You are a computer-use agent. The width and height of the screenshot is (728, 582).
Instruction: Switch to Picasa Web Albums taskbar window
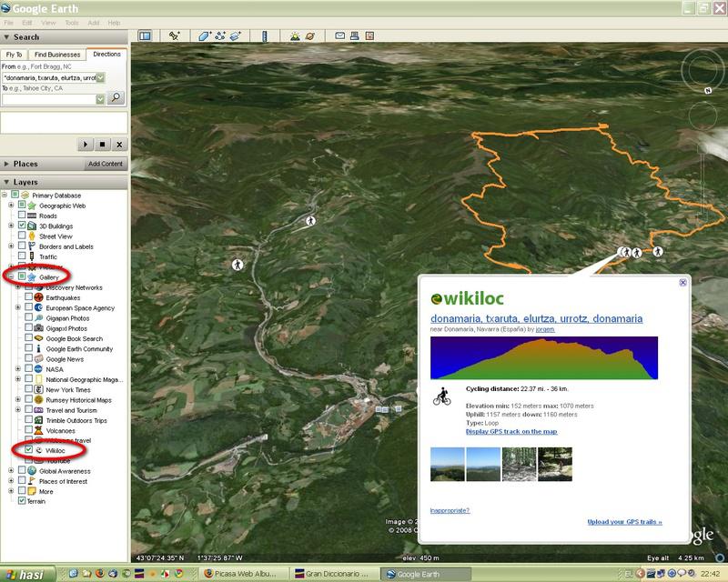point(244,574)
